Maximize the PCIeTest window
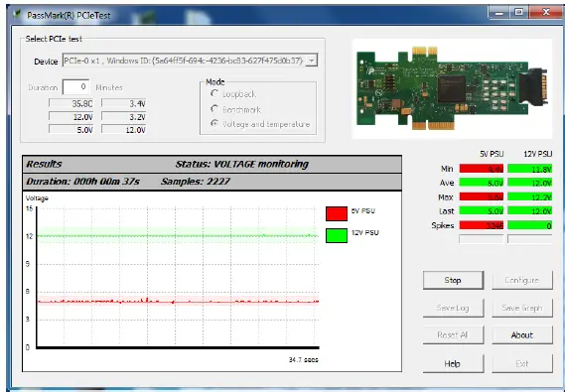The width and height of the screenshot is (565, 392). pos(519,12)
